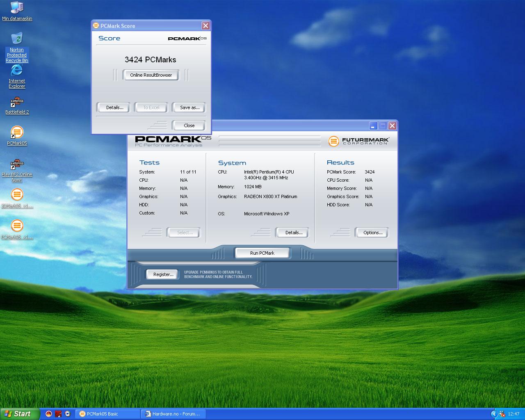Click the '11 of 11' system tests value

tap(188, 172)
